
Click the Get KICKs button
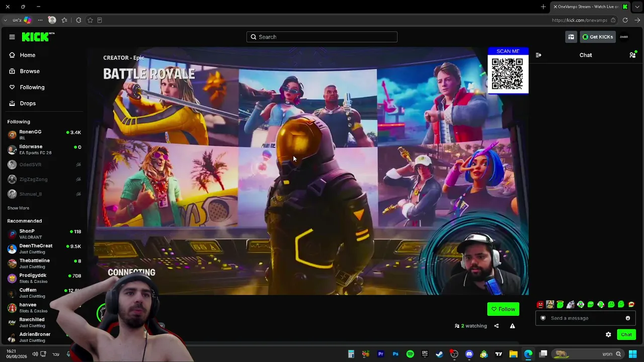[x=598, y=37]
